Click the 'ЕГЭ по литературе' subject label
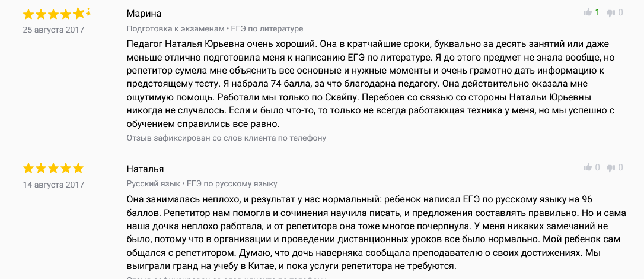This screenshot has height=279, width=644. point(267,28)
